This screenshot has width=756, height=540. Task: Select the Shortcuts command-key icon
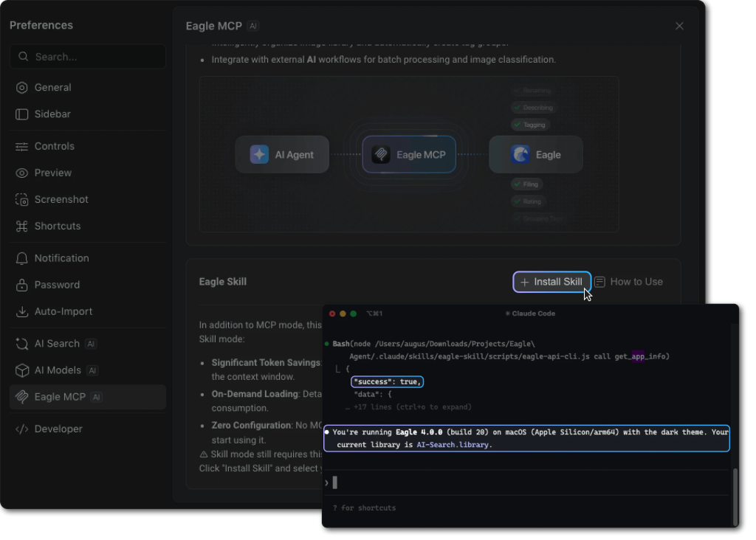(x=22, y=226)
